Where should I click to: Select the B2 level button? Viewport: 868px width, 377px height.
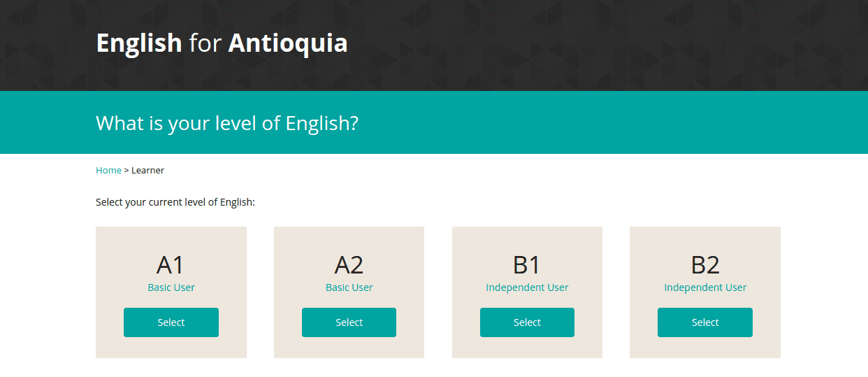(705, 322)
